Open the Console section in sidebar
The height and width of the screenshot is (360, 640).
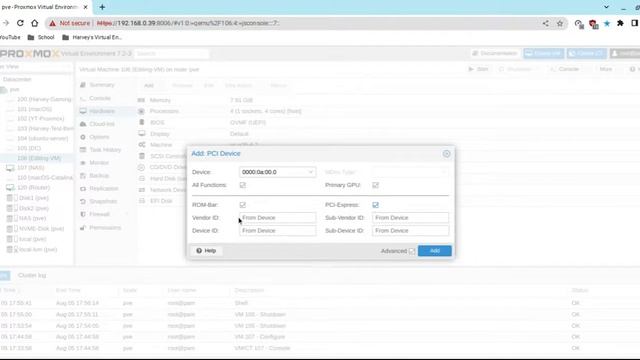[x=100, y=98]
